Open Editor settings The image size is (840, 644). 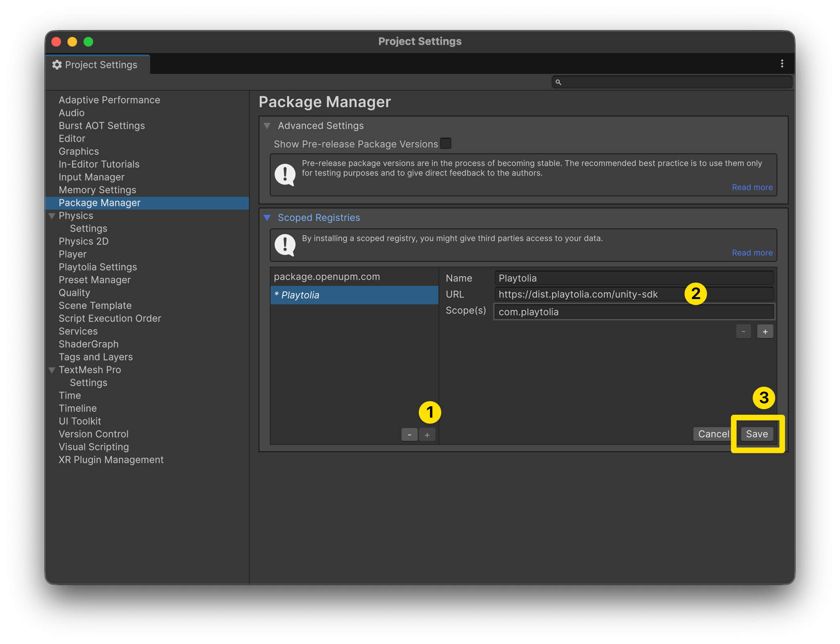[72, 139]
